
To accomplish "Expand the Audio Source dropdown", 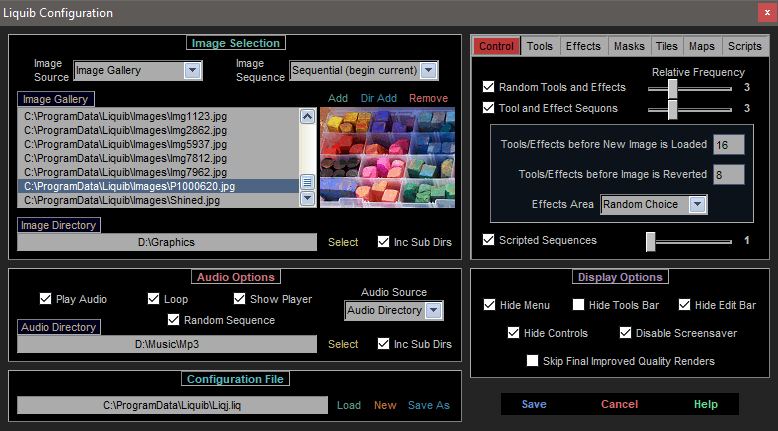I will coord(432,311).
